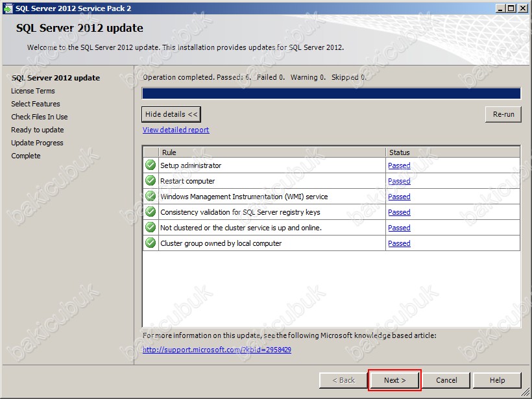The height and width of the screenshot is (399, 532).
Task: Click green check icon for Not clustered rule
Action: point(151,227)
